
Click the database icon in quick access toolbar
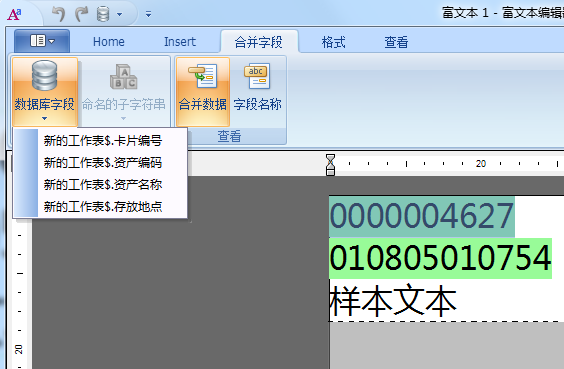click(103, 14)
